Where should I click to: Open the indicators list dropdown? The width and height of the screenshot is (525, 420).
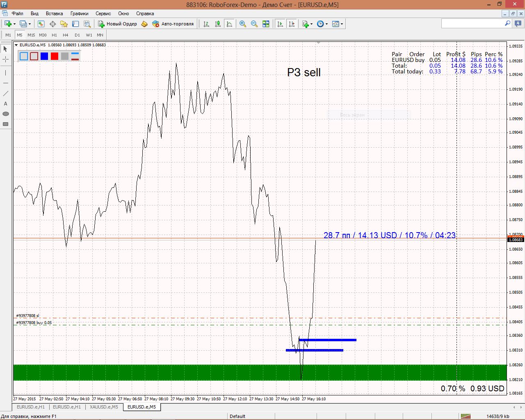click(x=307, y=24)
